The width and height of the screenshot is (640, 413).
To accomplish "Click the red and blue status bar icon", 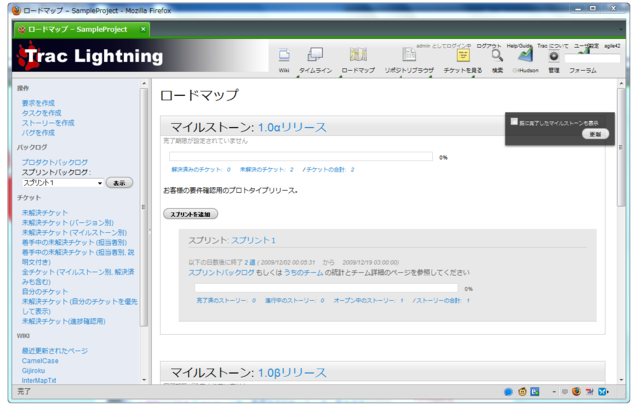I will 589,392.
